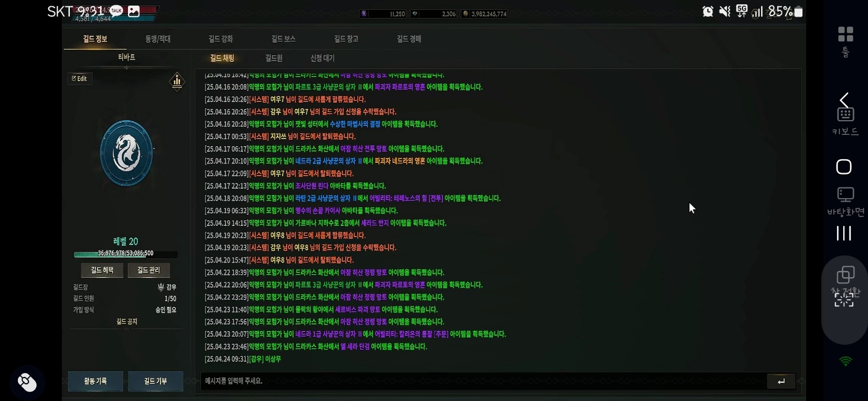Switch to the 동맹/적대 tab

click(x=158, y=39)
